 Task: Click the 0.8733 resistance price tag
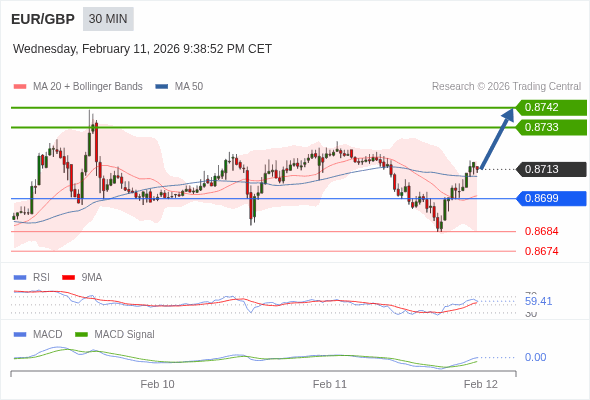coord(551,128)
